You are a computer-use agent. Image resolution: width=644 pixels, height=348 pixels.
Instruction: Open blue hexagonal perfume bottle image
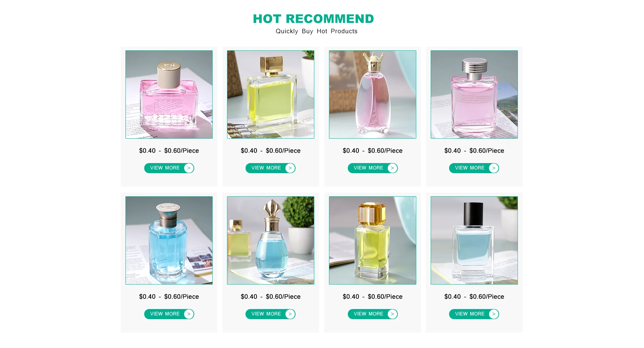pos(169,240)
